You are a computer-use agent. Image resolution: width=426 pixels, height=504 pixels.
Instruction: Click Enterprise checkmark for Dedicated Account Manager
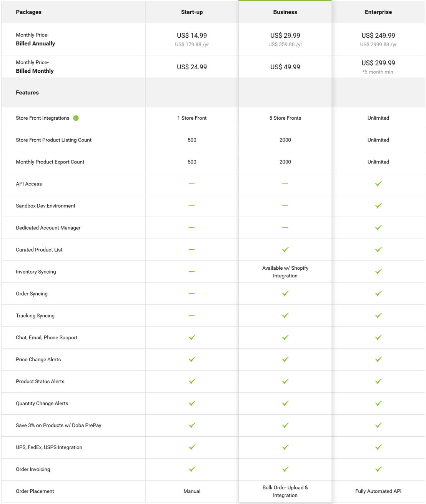[x=378, y=228]
